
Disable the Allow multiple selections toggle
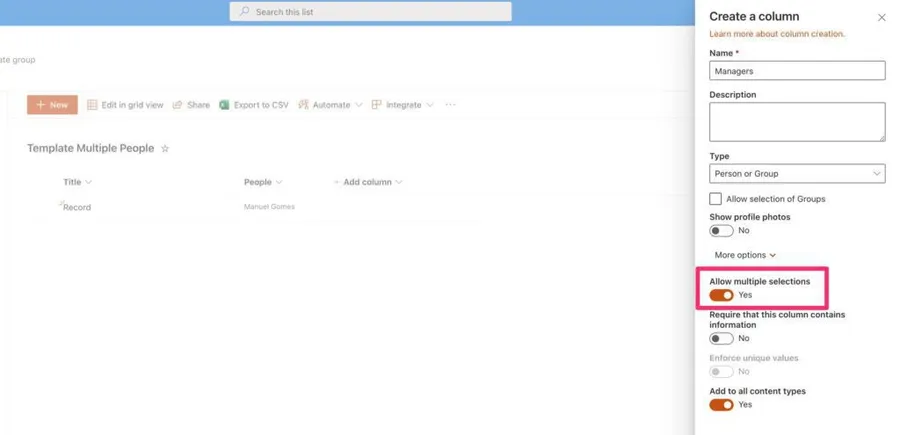[721, 295]
